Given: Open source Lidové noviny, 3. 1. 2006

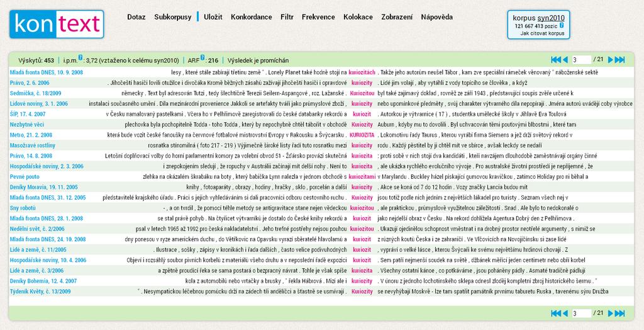Looking at the screenshot, I should click(39, 104).
